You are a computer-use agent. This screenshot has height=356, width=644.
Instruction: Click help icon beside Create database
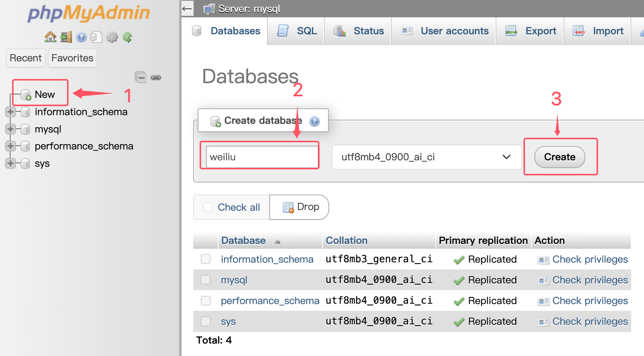[314, 121]
